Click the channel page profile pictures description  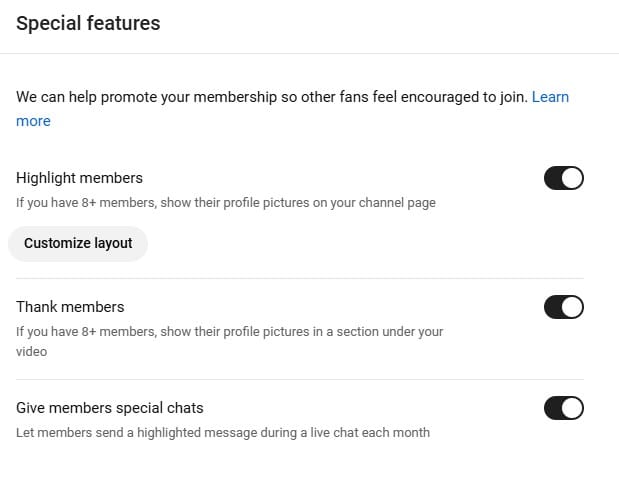[226, 202]
